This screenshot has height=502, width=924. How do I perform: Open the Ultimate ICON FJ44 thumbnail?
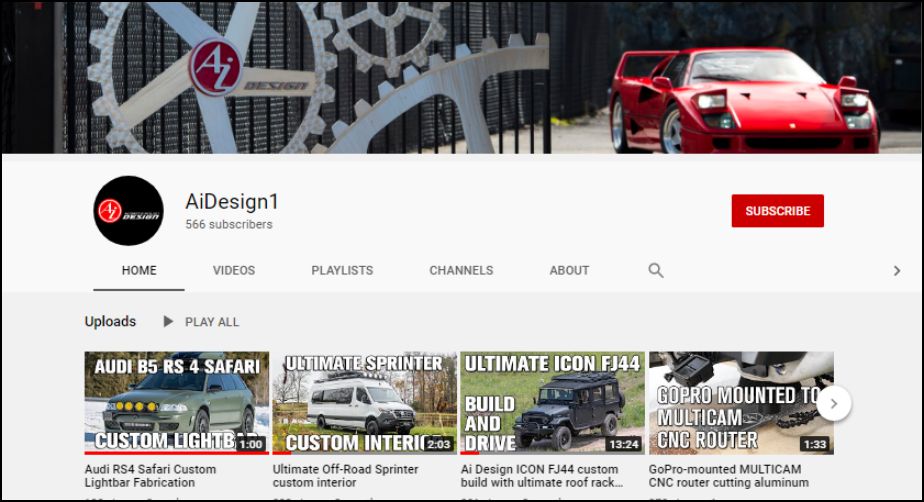(552, 402)
